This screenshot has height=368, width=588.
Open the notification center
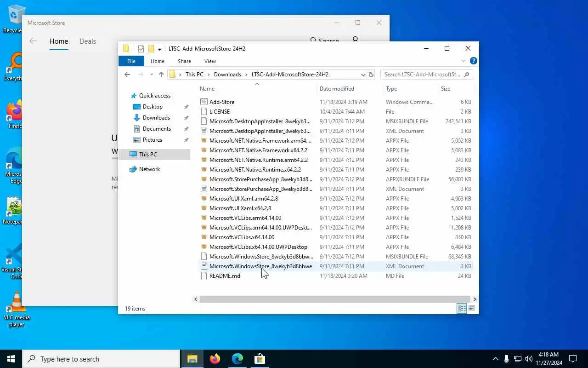[573, 359]
